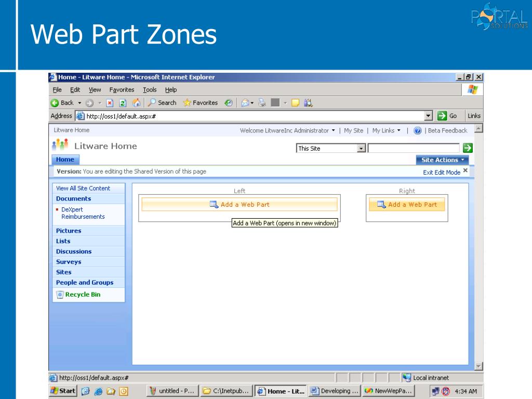Click the Refresh page icon
532x399 pixels.
coord(123,103)
